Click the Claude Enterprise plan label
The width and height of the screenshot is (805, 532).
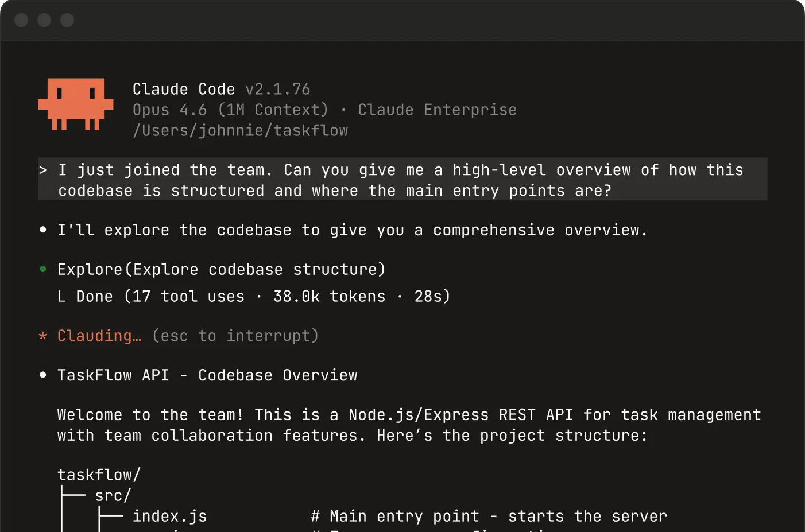point(437,110)
